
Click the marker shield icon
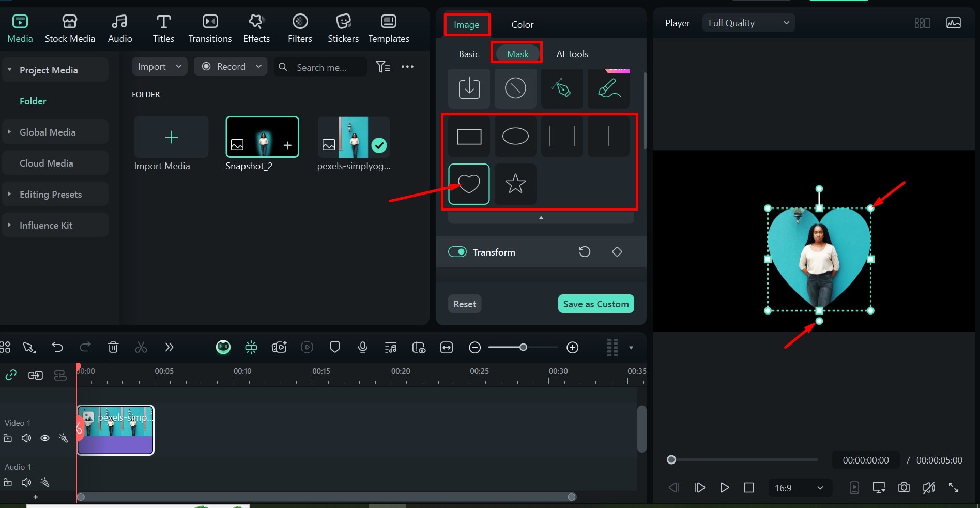coord(335,347)
